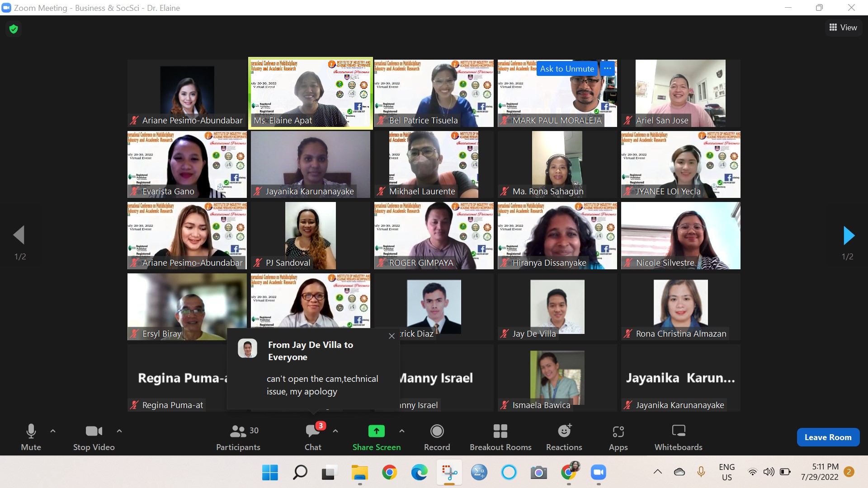Viewport: 868px width, 488px height.
Task: Click the green Share Screen icon
Action: 376,431
